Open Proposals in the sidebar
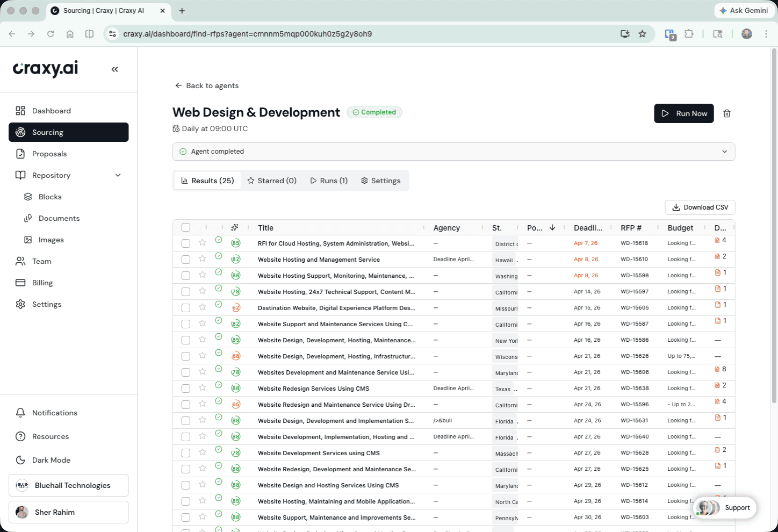This screenshot has width=778, height=532. tap(68, 154)
